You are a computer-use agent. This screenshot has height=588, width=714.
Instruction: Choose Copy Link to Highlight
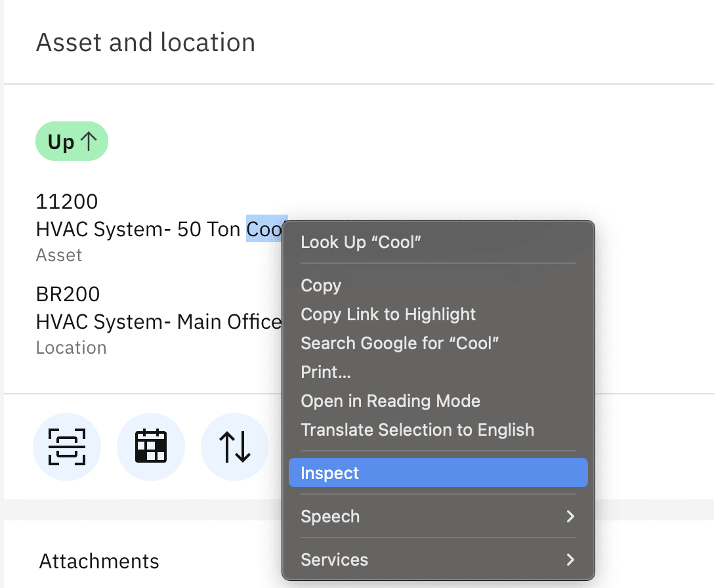point(388,314)
